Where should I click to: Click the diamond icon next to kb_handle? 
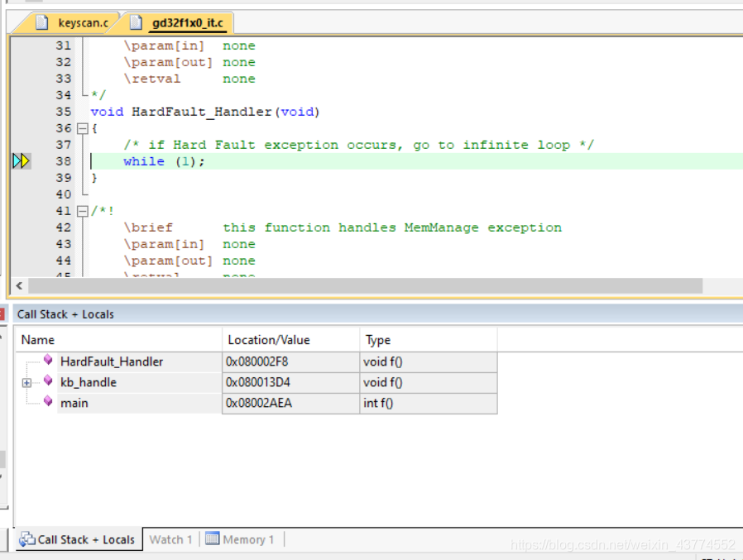pos(48,381)
